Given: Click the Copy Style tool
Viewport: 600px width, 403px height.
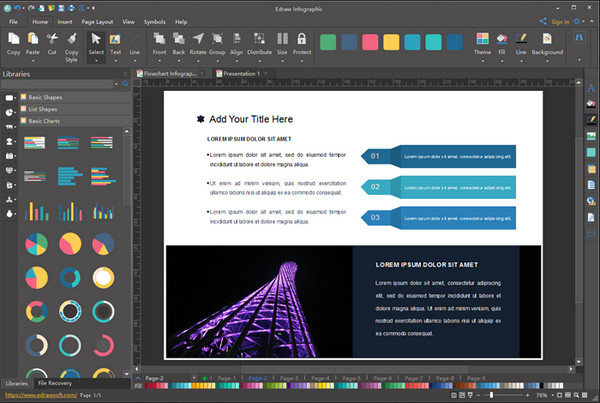Looking at the screenshot, I should click(72, 45).
